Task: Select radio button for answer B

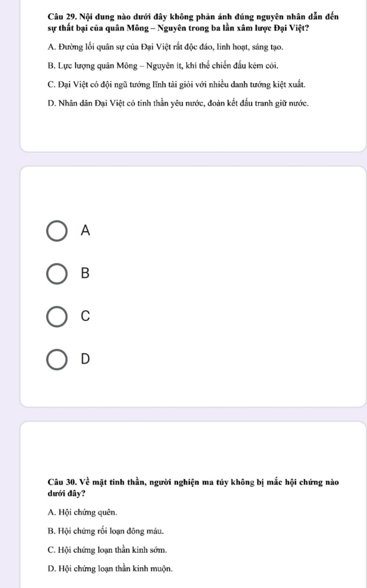Action: (57, 274)
